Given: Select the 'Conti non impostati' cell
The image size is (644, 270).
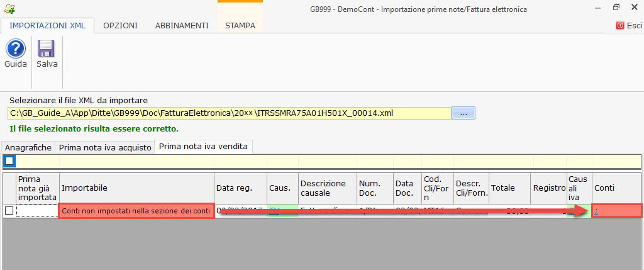Looking at the screenshot, I should point(136,211).
